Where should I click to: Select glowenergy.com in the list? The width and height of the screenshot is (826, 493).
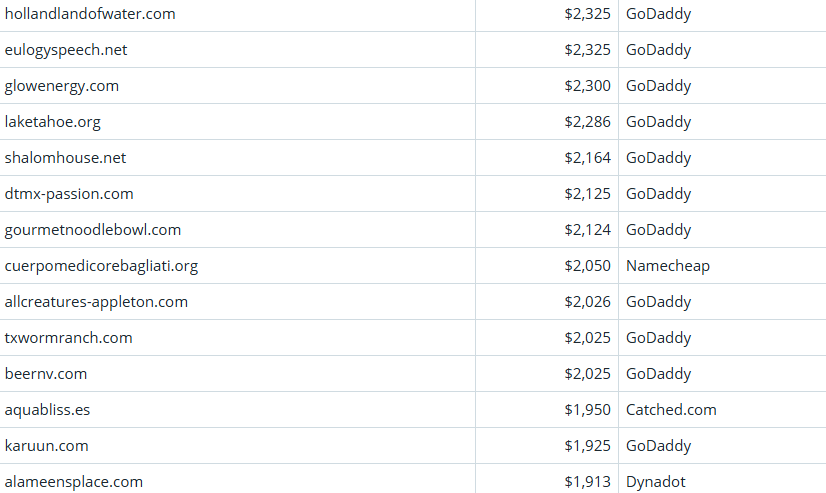(62, 86)
